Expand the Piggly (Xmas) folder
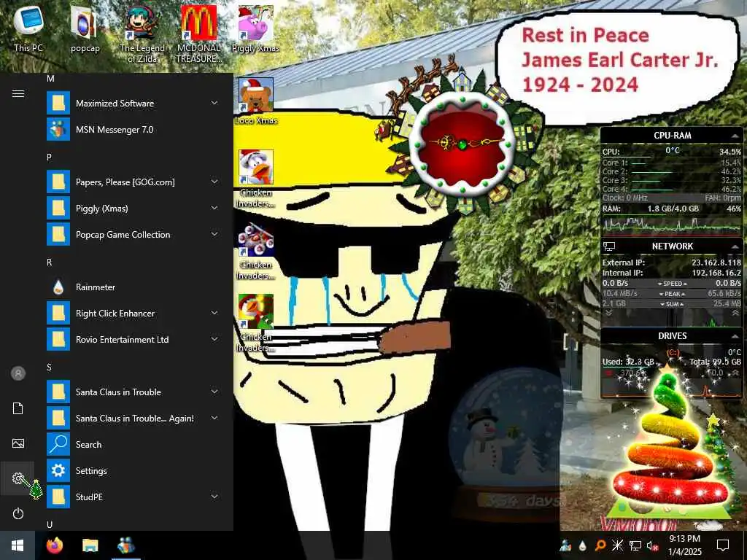 [x=214, y=208]
